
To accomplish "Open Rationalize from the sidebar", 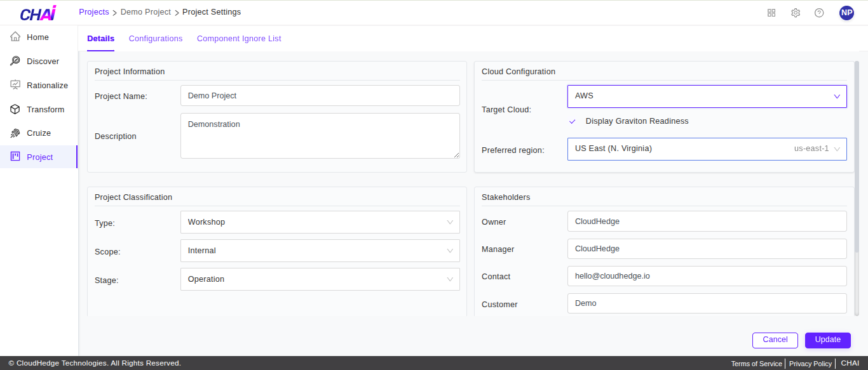I will (15, 84).
